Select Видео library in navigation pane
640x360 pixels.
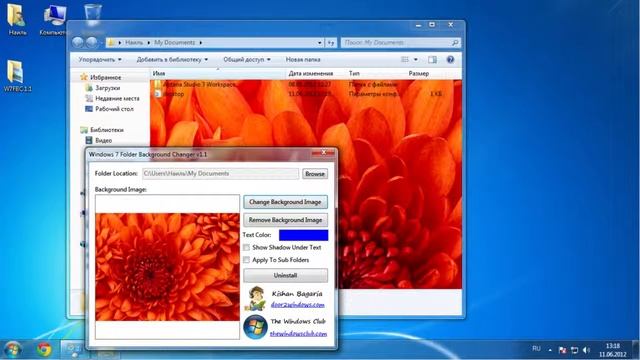coord(103,140)
